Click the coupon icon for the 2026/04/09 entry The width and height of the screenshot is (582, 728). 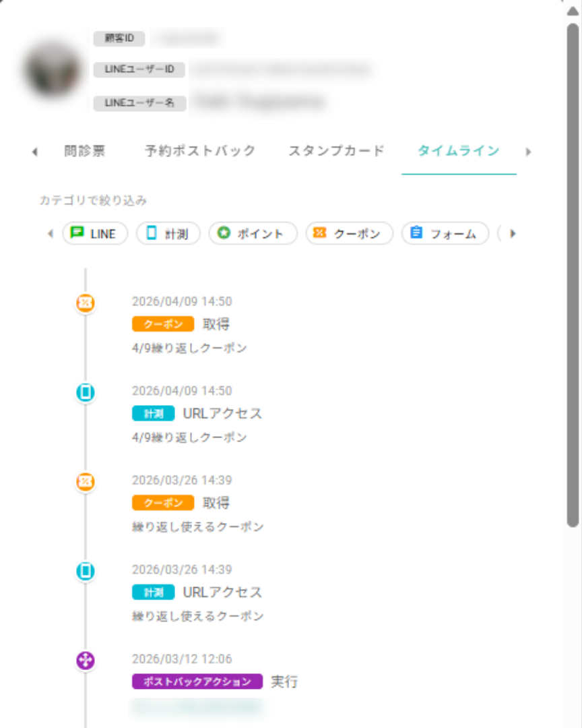86,303
